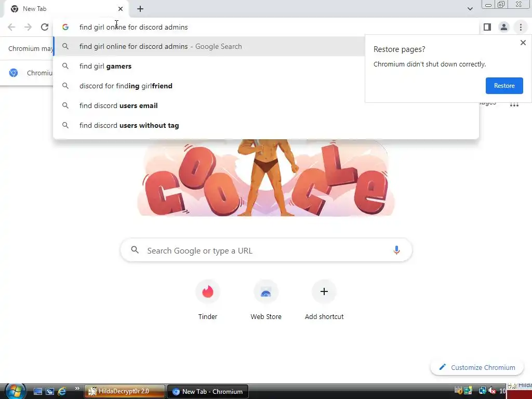
Task: Click the Google doodle image
Action: 265,178
